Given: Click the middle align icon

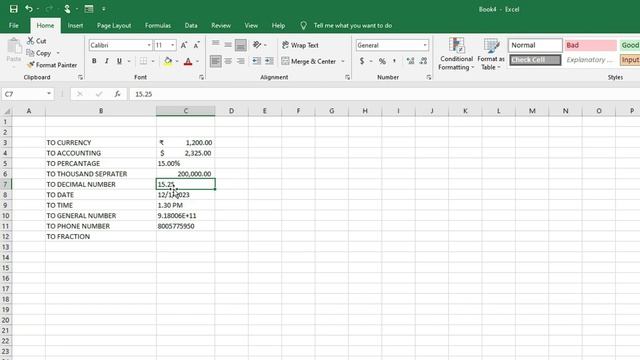Looking at the screenshot, I should pos(228,44).
